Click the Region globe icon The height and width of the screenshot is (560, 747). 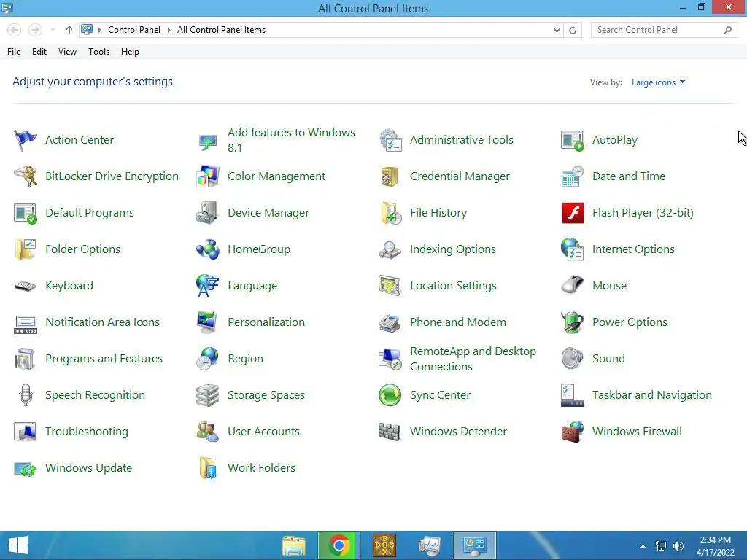(208, 359)
